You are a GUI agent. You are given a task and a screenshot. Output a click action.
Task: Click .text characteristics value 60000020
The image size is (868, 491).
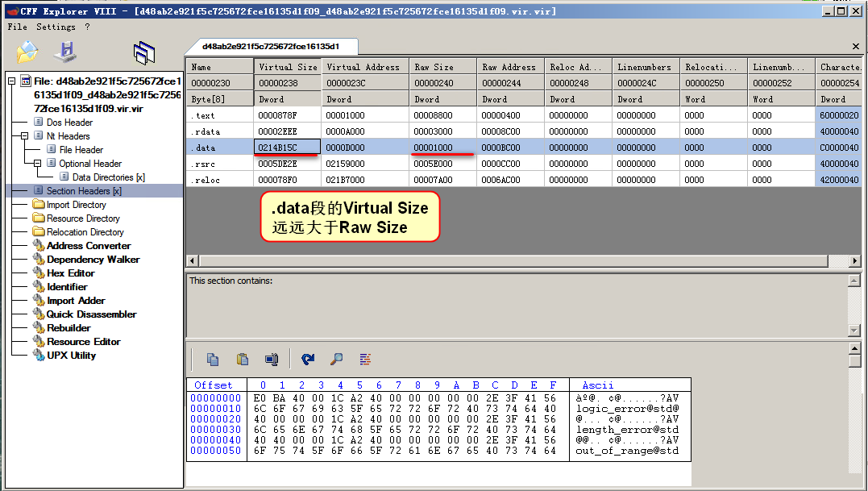839,115
